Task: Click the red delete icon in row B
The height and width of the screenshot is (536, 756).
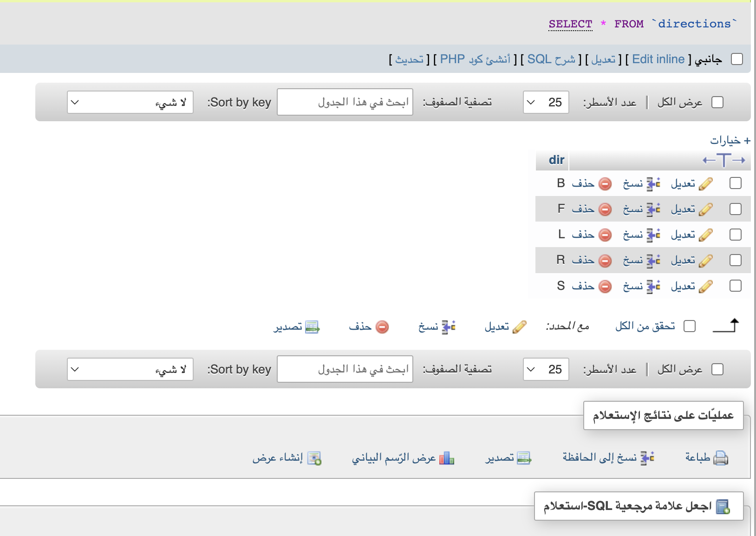Action: (605, 184)
